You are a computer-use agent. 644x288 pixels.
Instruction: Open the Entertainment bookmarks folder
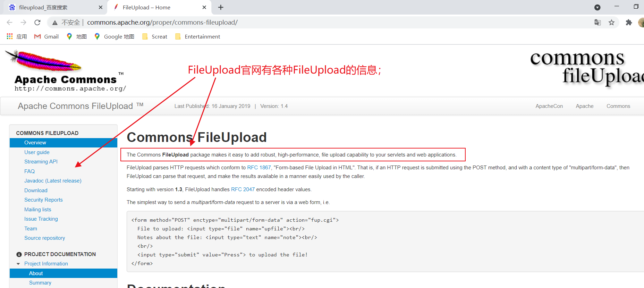tap(198, 36)
